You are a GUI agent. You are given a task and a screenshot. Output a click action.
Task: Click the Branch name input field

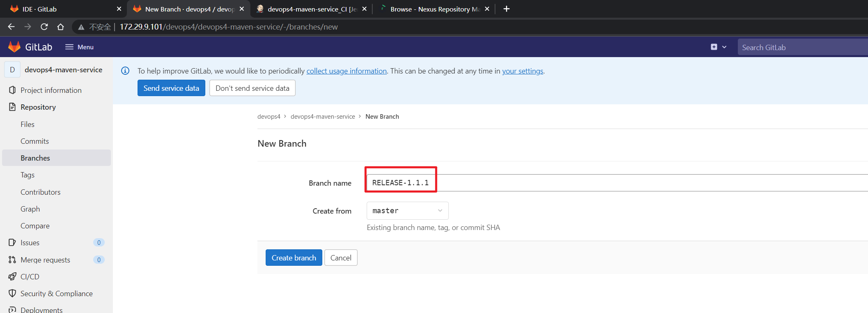click(617, 183)
